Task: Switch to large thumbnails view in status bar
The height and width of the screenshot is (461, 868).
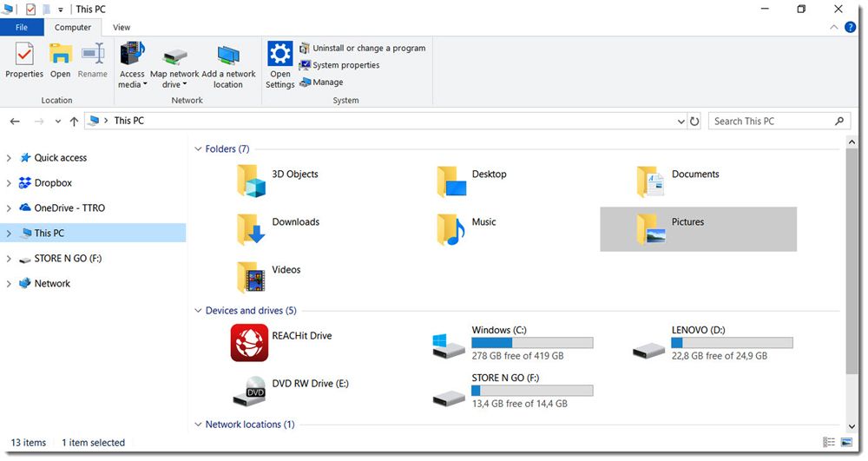Action: click(x=848, y=443)
